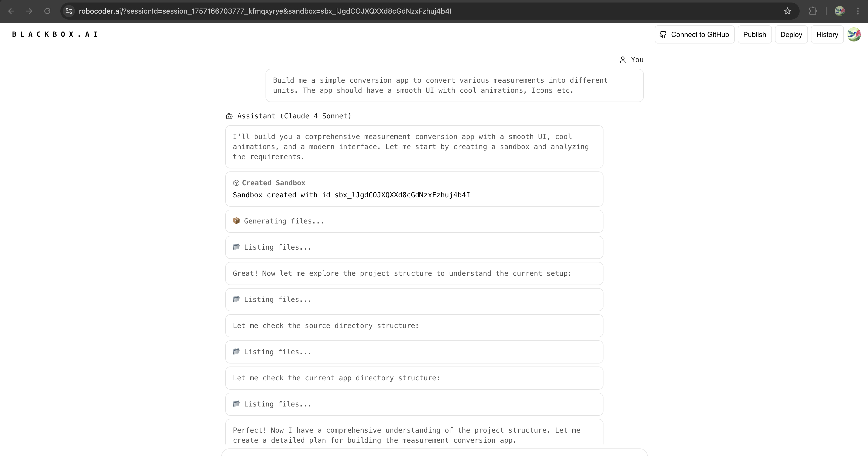
Task: Bookmark this page with star icon
Action: click(787, 11)
